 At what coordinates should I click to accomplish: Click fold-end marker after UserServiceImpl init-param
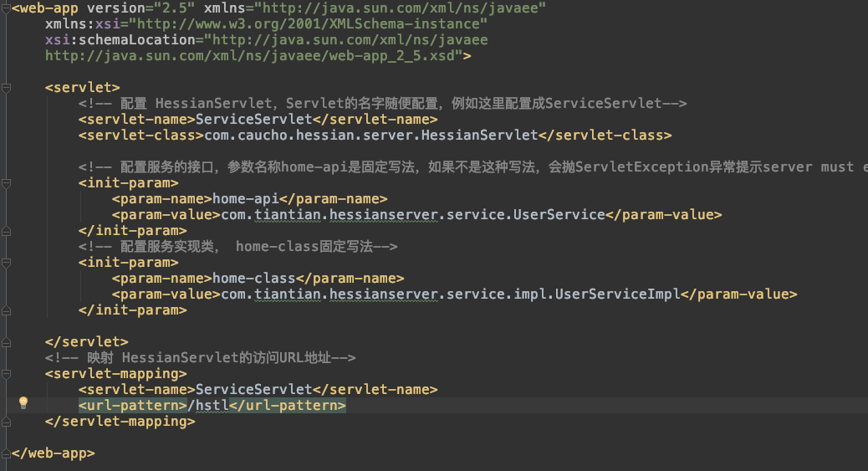tap(6, 311)
